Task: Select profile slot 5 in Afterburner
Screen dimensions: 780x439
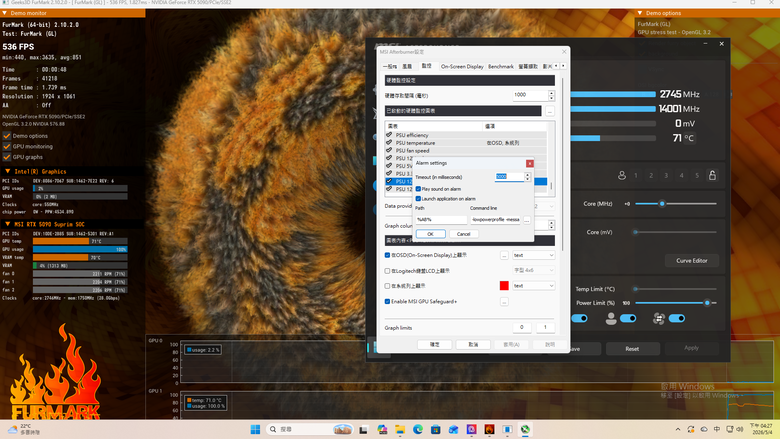Action: (x=697, y=176)
